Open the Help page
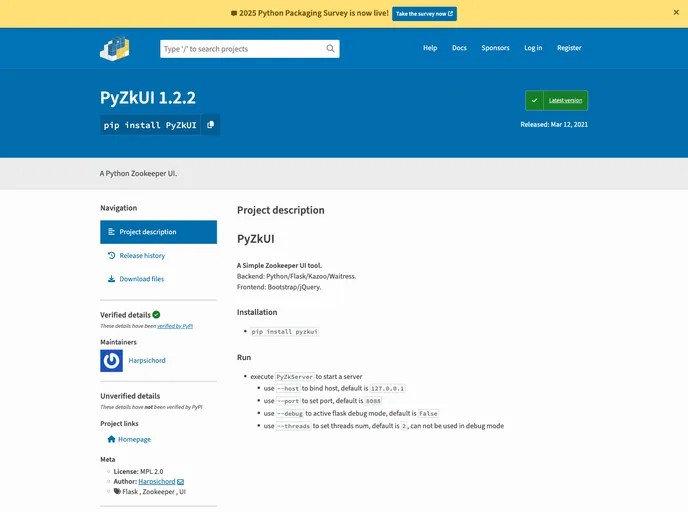The height and width of the screenshot is (512, 688). tap(430, 48)
